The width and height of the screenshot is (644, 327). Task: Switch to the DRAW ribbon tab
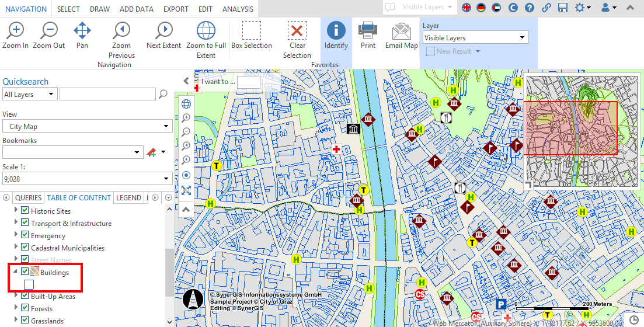(x=100, y=9)
